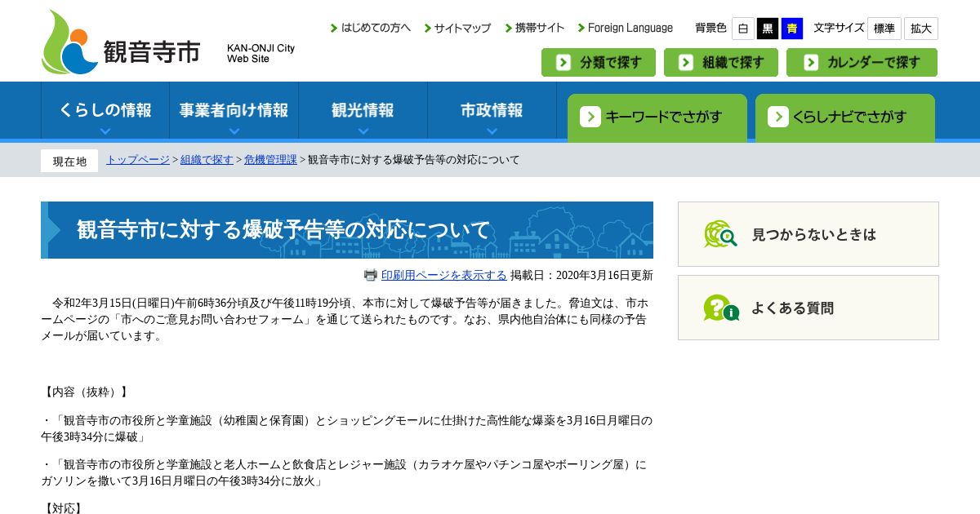Viewport: 980px width, 514px height.
Task: Click the page heading 観音寺市に対する爆破予告等の対応について
Action: point(283,230)
